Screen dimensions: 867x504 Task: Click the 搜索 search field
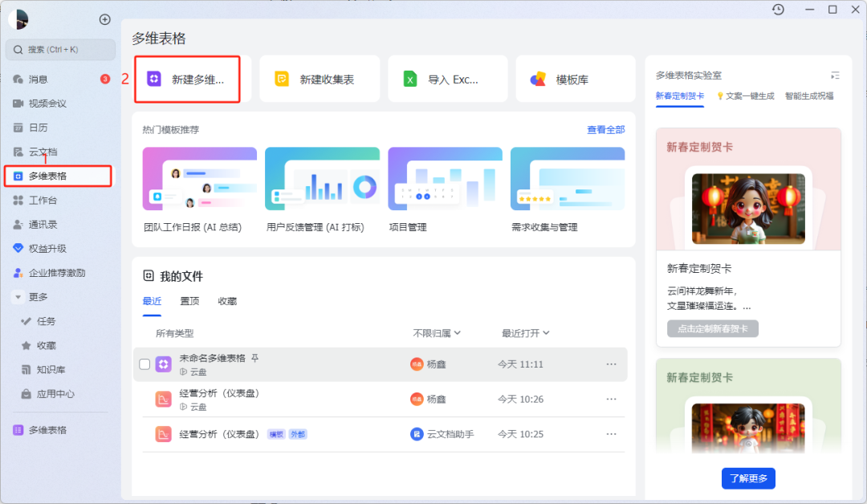point(60,50)
